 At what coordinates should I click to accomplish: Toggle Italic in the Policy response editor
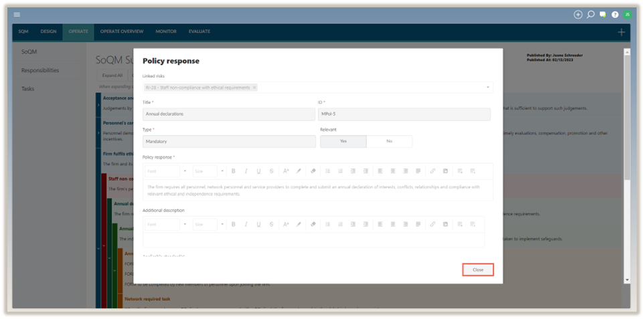(x=246, y=171)
